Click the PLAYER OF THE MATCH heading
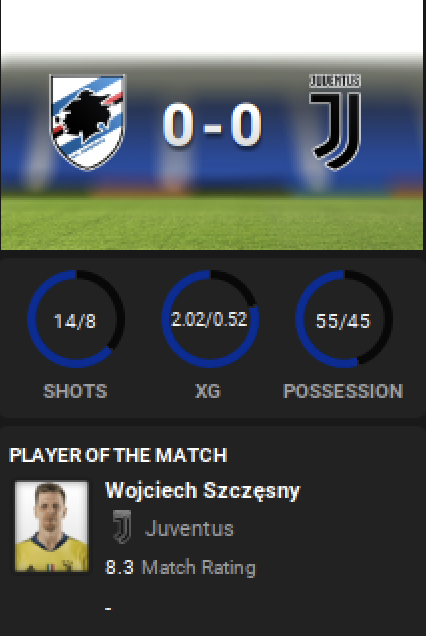Screen dimensions: 426x636 pyautogui.click(x=118, y=455)
